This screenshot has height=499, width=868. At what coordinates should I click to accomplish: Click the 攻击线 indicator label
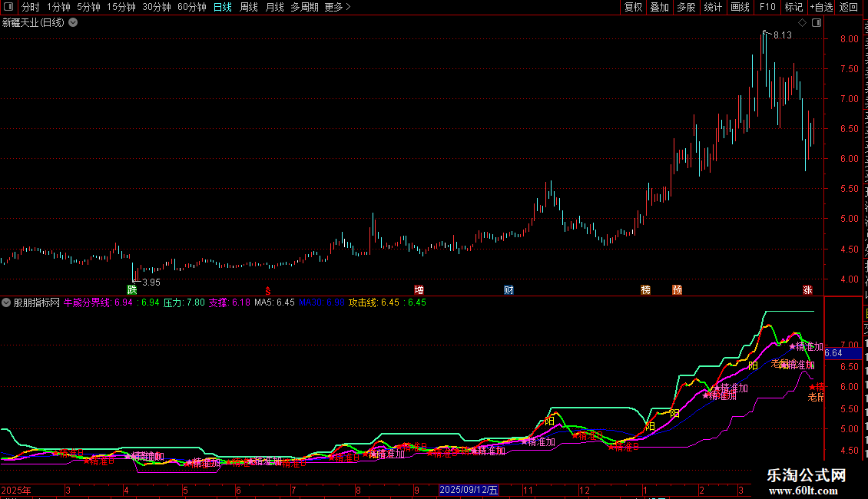point(363,302)
